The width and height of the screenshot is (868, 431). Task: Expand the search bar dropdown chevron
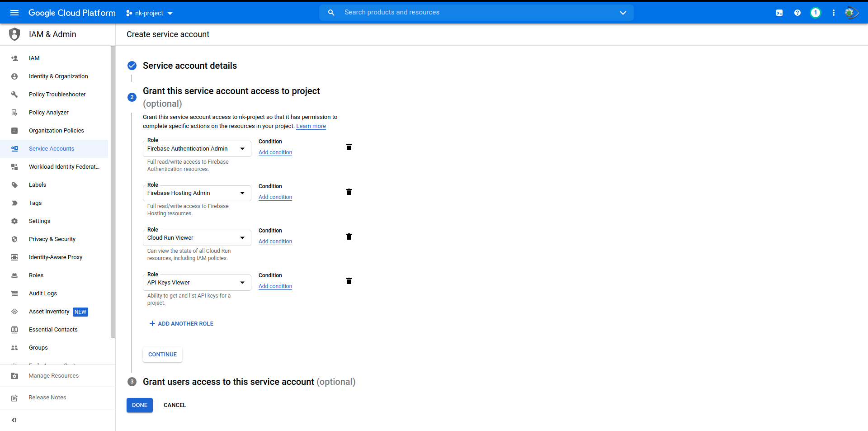(x=623, y=13)
